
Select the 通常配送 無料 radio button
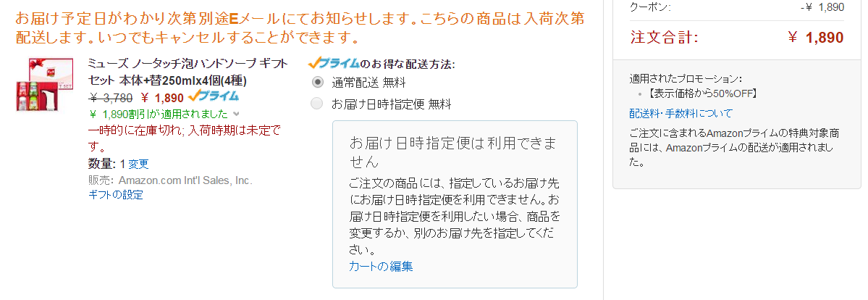pos(317,83)
